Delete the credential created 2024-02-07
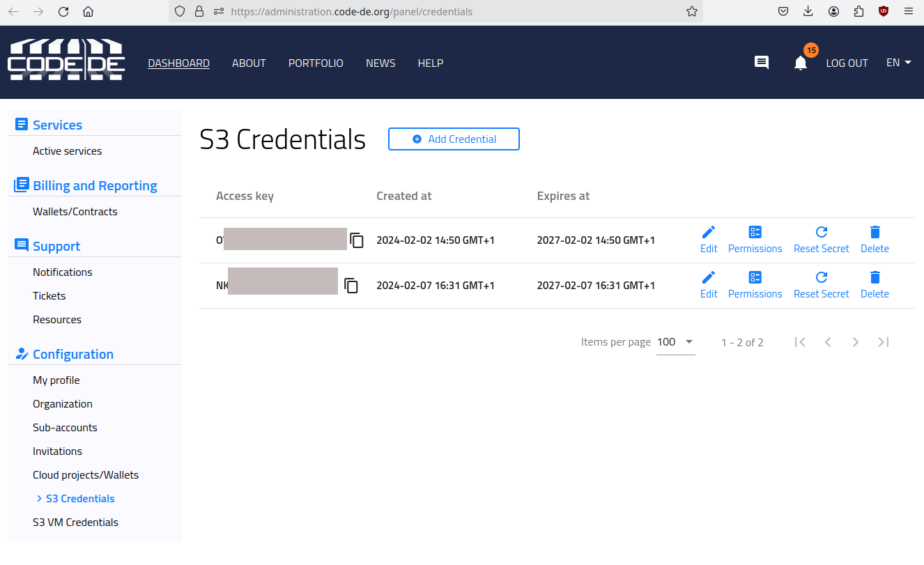The height and width of the screenshot is (565, 924). tap(875, 285)
